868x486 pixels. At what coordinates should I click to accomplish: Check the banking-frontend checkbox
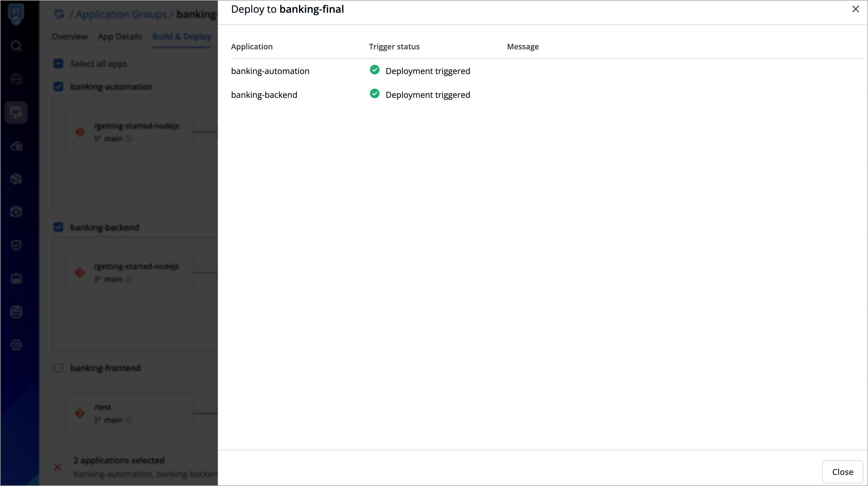click(58, 368)
